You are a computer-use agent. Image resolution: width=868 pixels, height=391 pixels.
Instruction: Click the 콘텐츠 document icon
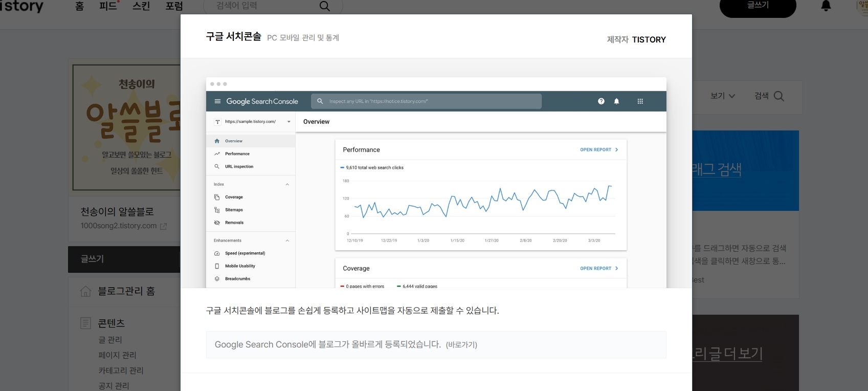coord(85,323)
